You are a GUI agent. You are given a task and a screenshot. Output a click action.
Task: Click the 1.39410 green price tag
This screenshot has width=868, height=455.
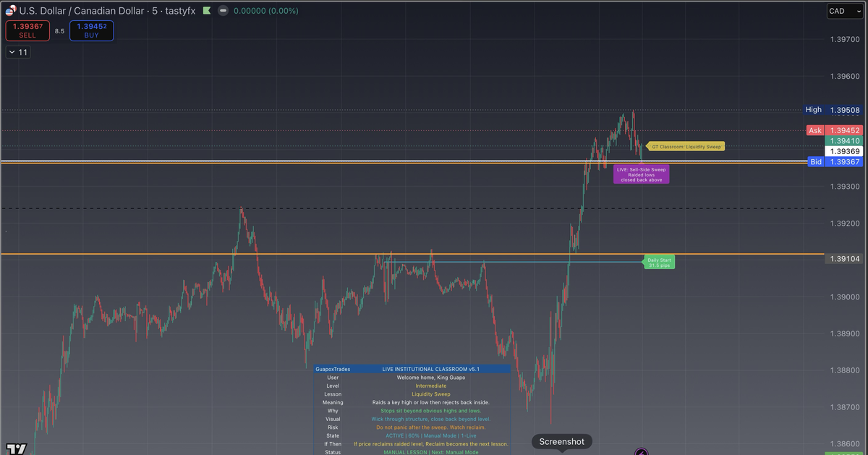(844, 140)
